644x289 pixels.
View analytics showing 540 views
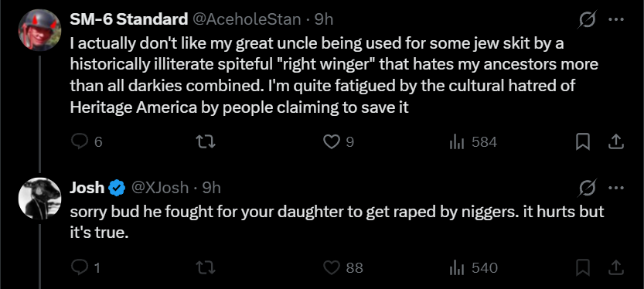(473, 268)
